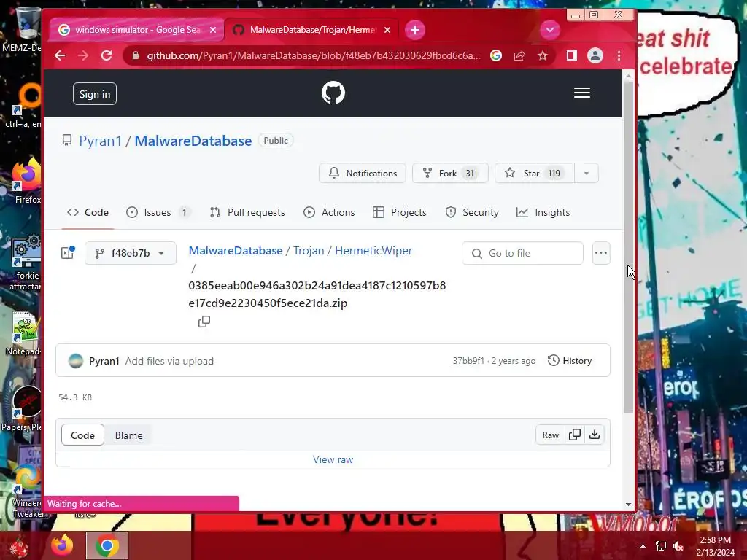The height and width of the screenshot is (560, 747).
Task: Open the Start button on taskbar
Action: point(18,547)
